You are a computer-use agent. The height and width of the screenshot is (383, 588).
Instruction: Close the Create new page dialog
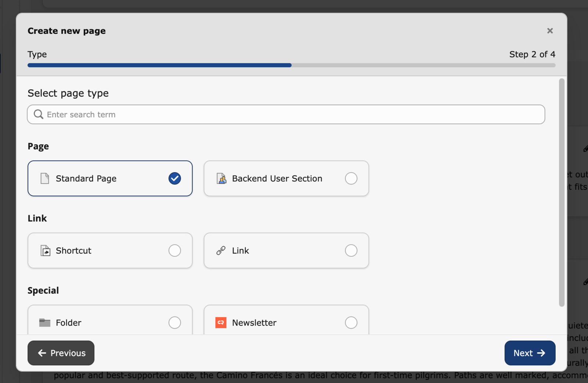550,31
